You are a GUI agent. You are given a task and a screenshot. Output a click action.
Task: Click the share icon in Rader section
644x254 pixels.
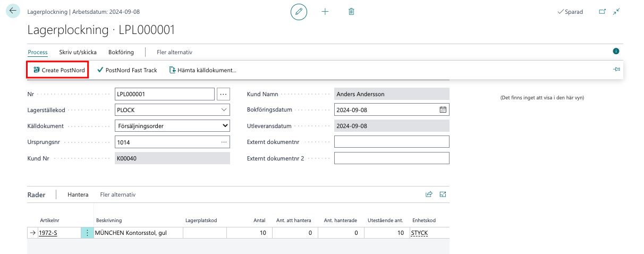(429, 194)
